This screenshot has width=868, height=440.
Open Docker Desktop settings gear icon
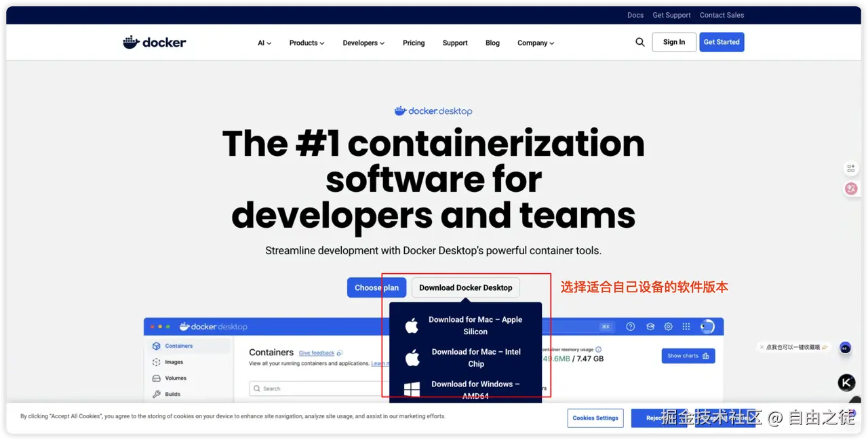point(668,327)
